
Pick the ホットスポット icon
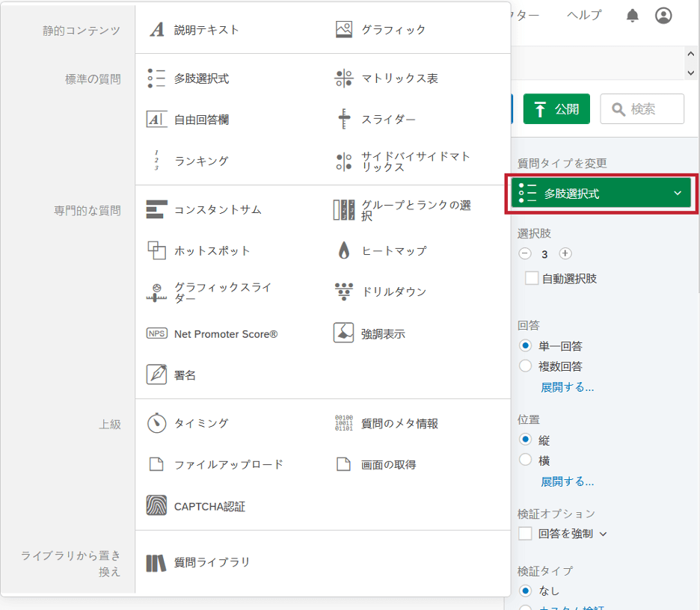(157, 250)
